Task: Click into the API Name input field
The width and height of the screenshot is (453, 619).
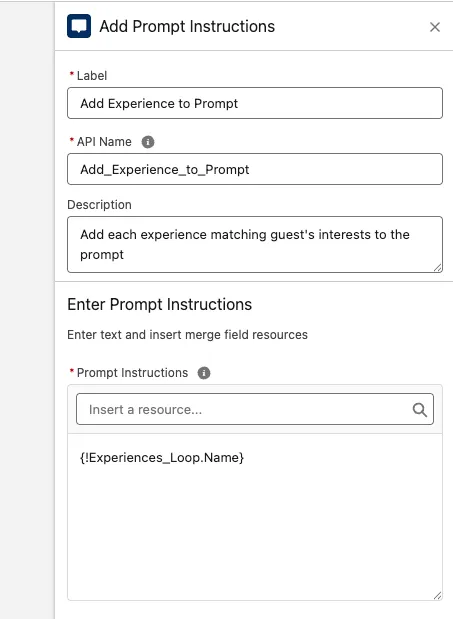Action: point(255,169)
